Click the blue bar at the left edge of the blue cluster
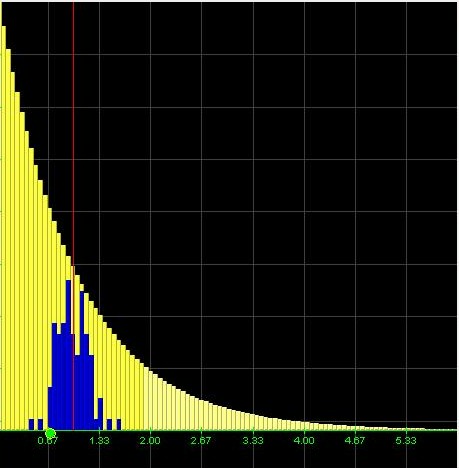 50,408
